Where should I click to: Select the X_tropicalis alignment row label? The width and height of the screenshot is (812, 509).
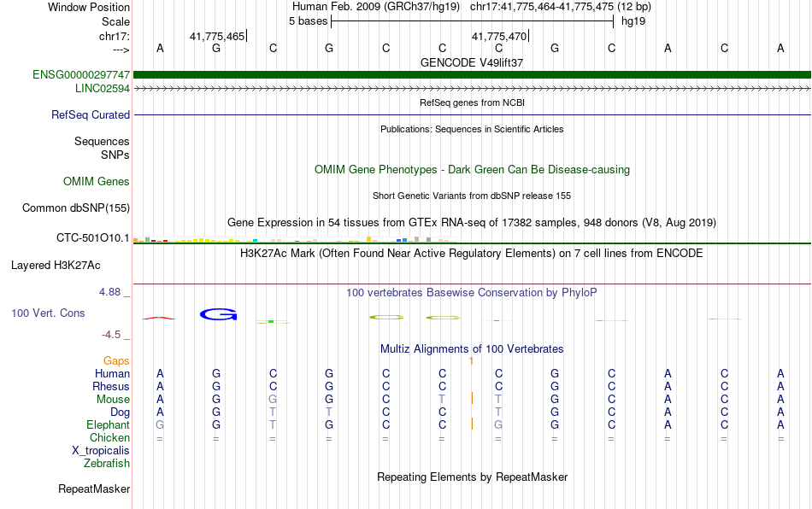point(101,451)
